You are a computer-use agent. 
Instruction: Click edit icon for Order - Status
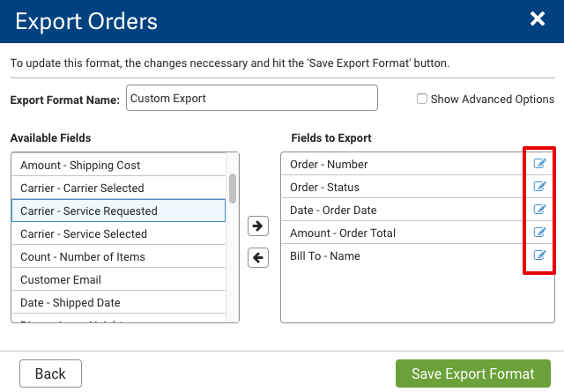pos(540,187)
